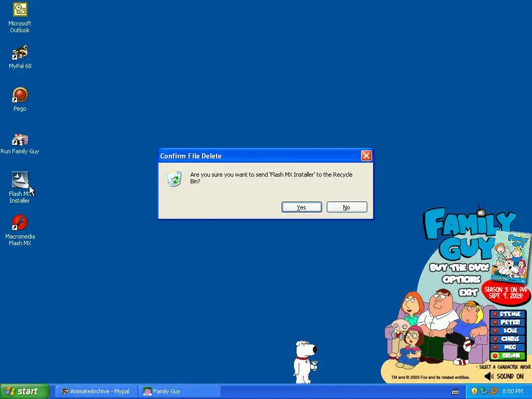Select the Pego desktop shortcut

pyautogui.click(x=20, y=99)
